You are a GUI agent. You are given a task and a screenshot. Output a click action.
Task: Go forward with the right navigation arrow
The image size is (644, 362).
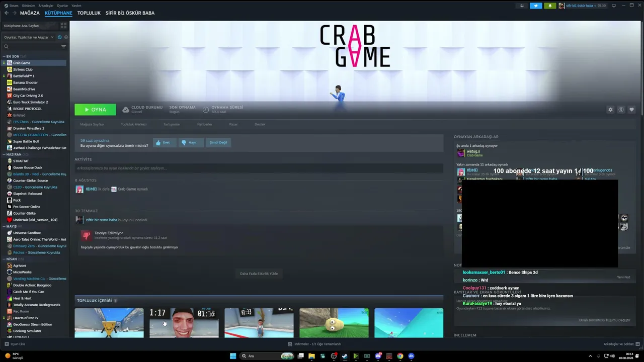14,13
